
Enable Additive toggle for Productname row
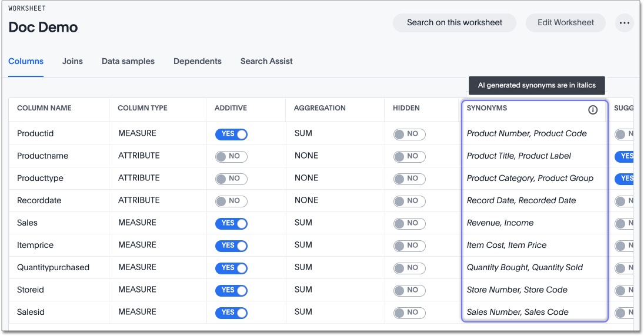tap(231, 156)
